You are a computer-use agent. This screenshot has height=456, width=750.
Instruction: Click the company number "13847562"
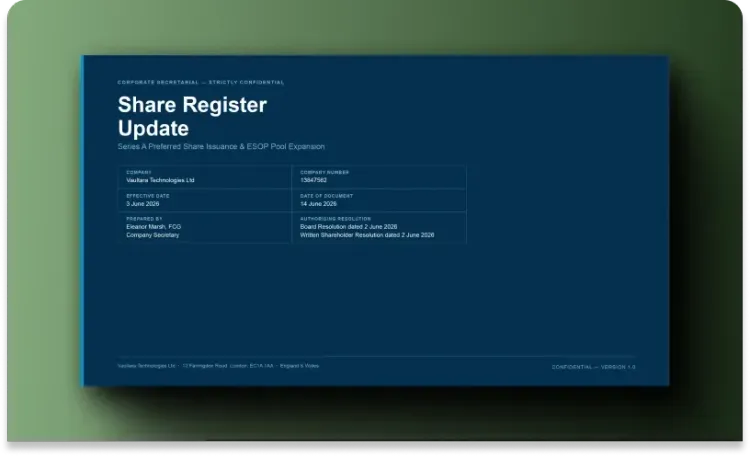(313, 180)
